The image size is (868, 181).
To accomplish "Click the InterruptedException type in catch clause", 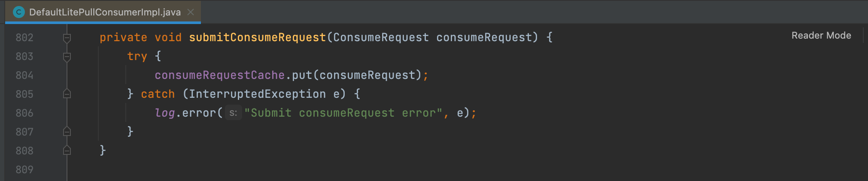I will 258,94.
